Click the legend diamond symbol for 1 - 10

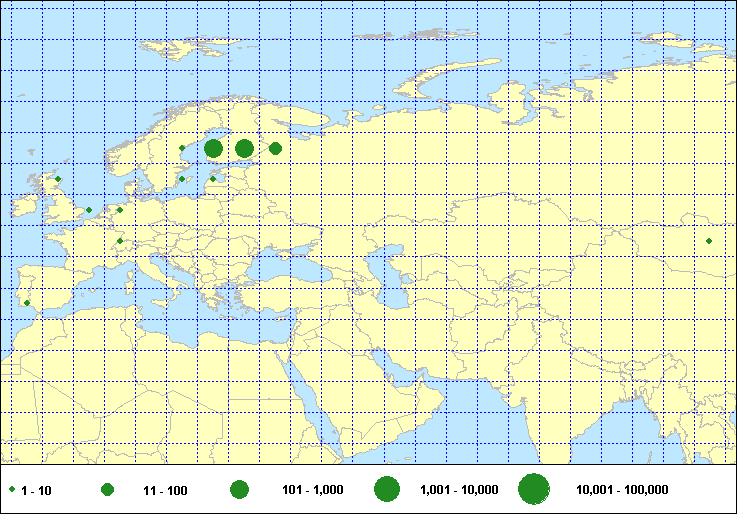pyautogui.click(x=12, y=489)
